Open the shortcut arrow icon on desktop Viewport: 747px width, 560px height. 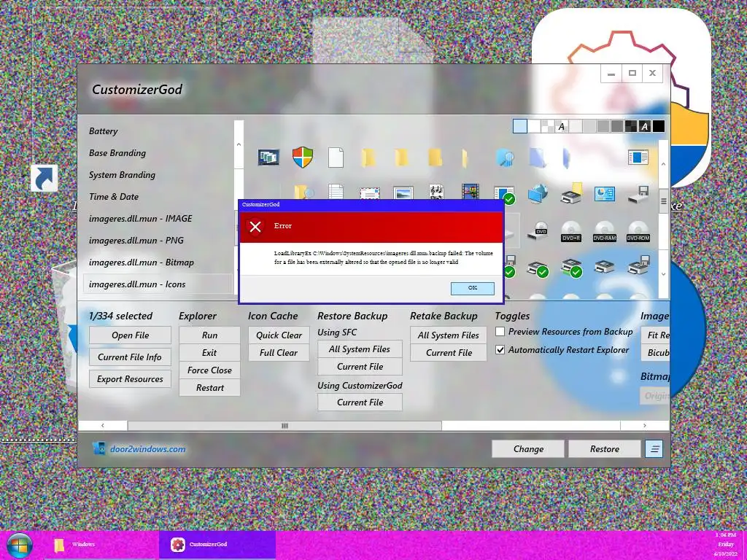click(44, 179)
